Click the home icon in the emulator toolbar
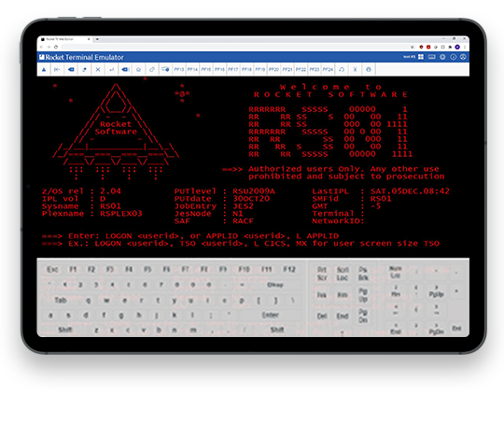This screenshot has height=422, width=504. (138, 69)
